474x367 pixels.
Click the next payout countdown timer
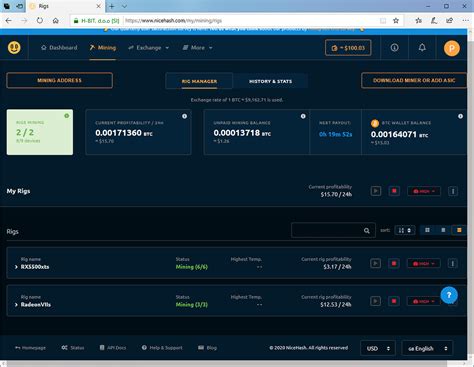[x=335, y=134]
